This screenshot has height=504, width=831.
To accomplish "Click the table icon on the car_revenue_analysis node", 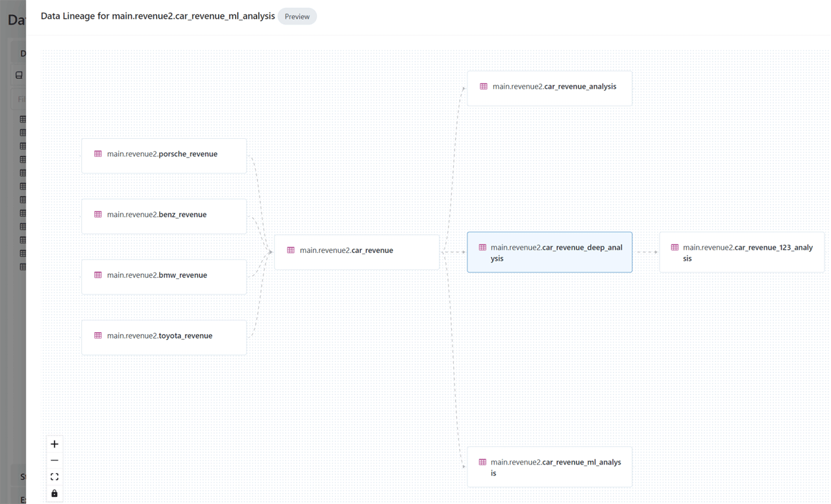I will [x=483, y=86].
